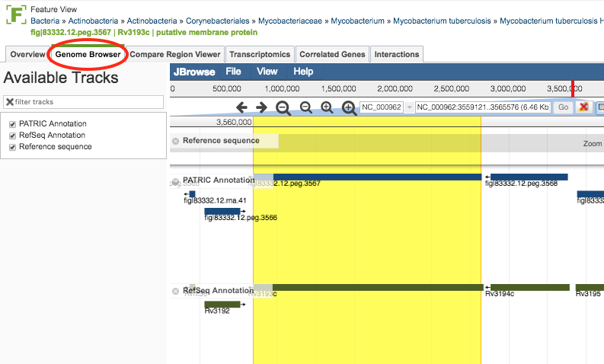Viewport: 604px width, 364px height.
Task: Click the Reference sequence track label
Action: pyautogui.click(x=221, y=141)
